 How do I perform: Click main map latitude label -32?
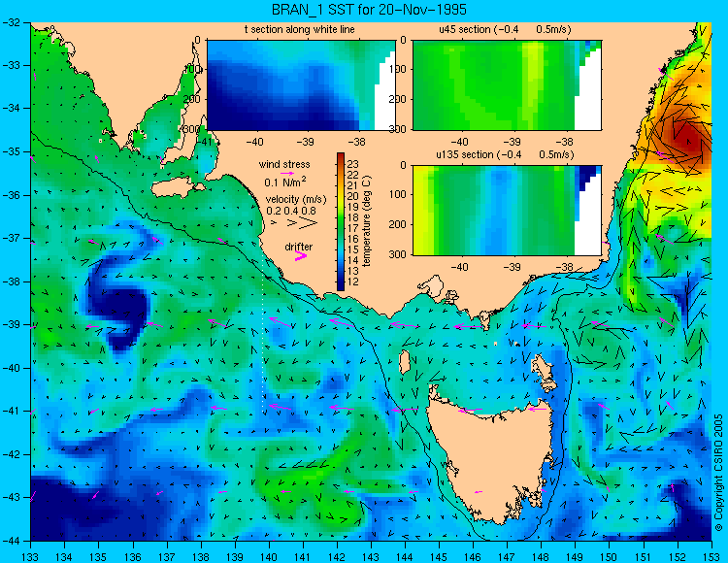(11, 21)
